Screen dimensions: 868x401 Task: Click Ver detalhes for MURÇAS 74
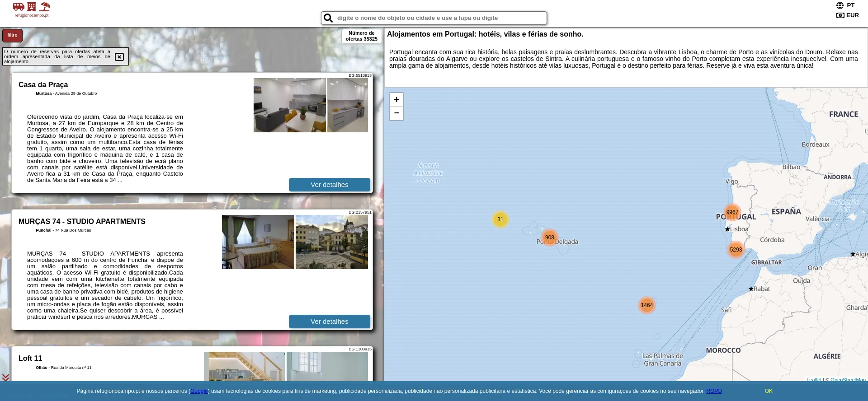(x=330, y=322)
